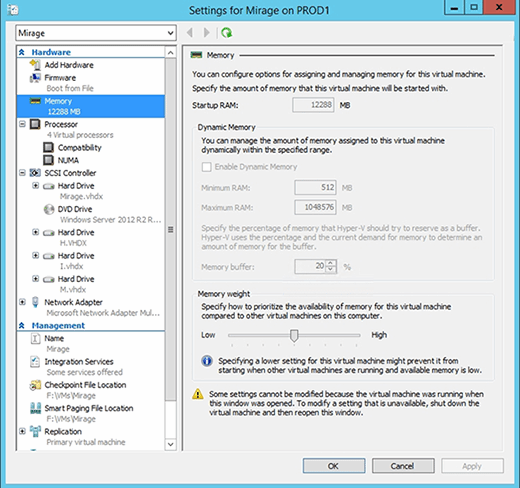Select the Add Hardware icon
This screenshot has width=520, height=488.
click(x=35, y=65)
